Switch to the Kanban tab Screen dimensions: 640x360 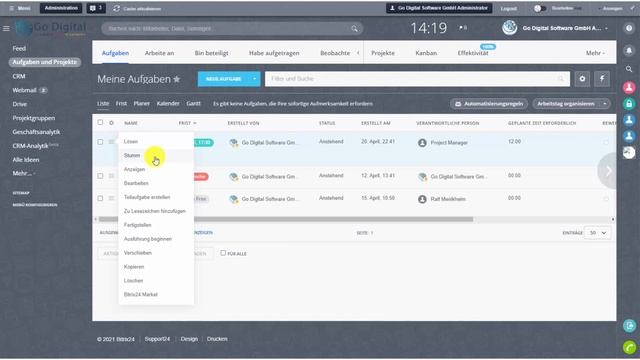[x=426, y=53]
